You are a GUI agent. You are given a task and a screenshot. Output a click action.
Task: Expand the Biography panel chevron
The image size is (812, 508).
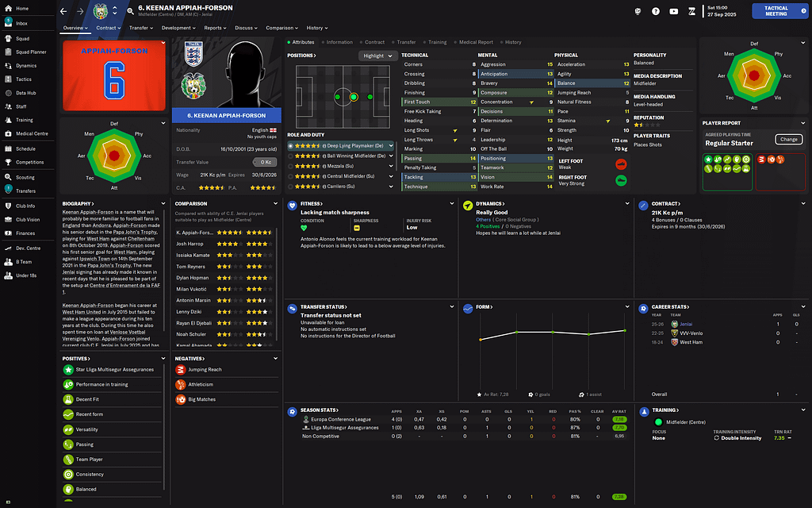point(164,204)
